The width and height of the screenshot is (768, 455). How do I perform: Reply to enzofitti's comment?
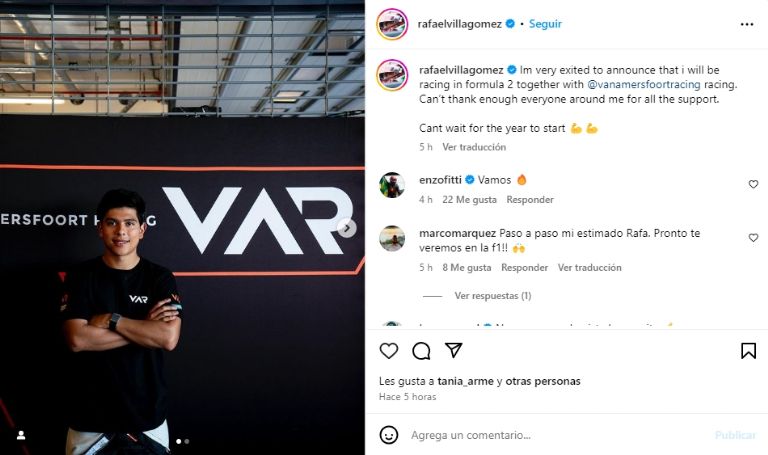click(530, 199)
